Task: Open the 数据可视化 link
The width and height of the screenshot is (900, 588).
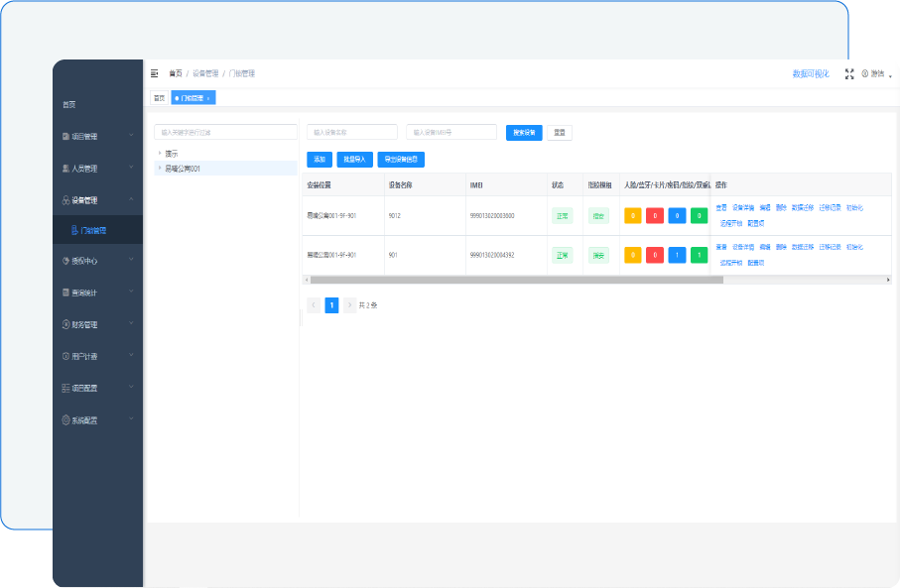Action: point(810,73)
